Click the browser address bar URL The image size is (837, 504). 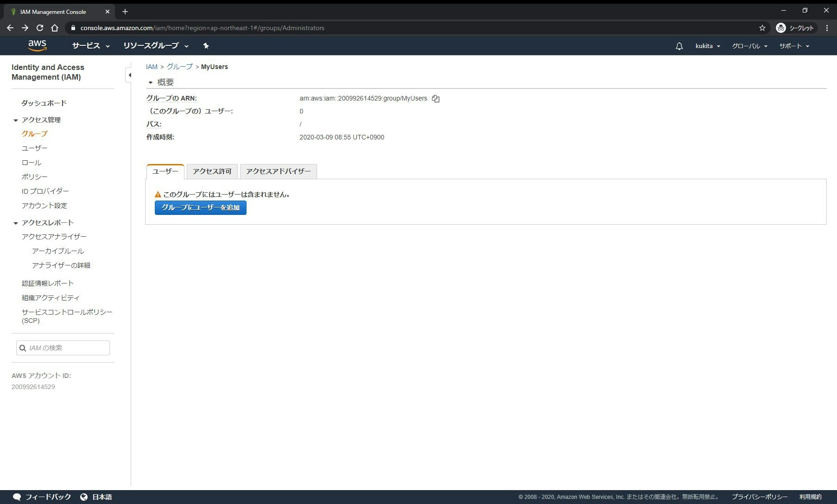(202, 28)
